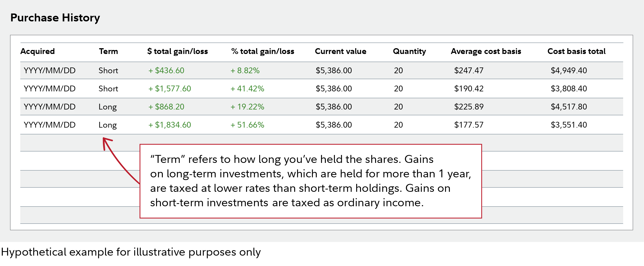
Task: Click the + $1,577.60 gain value
Action: pos(170,89)
